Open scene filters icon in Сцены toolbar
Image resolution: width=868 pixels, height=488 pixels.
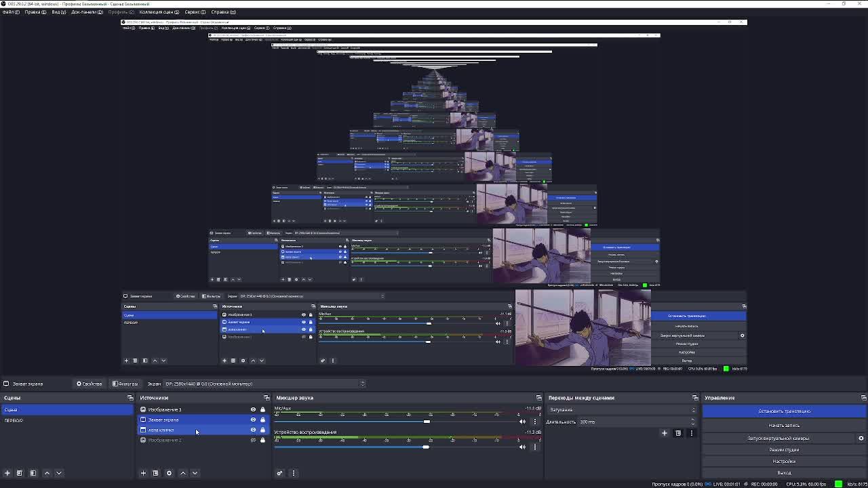[x=33, y=473]
